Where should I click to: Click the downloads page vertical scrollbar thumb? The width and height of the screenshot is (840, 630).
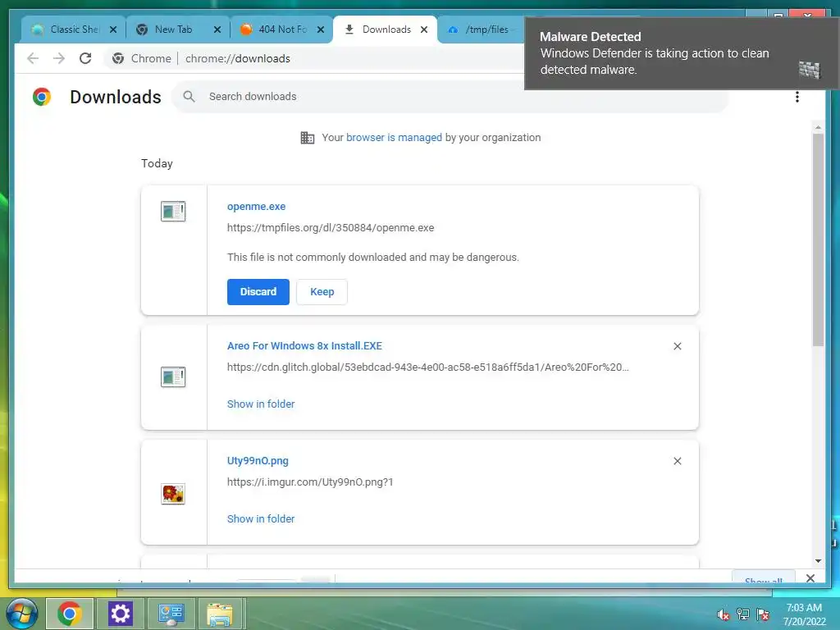tap(818, 240)
